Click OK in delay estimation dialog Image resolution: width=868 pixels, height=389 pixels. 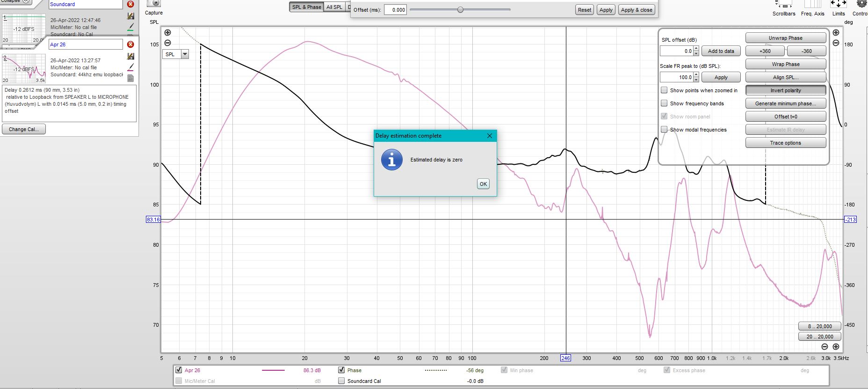coord(483,184)
